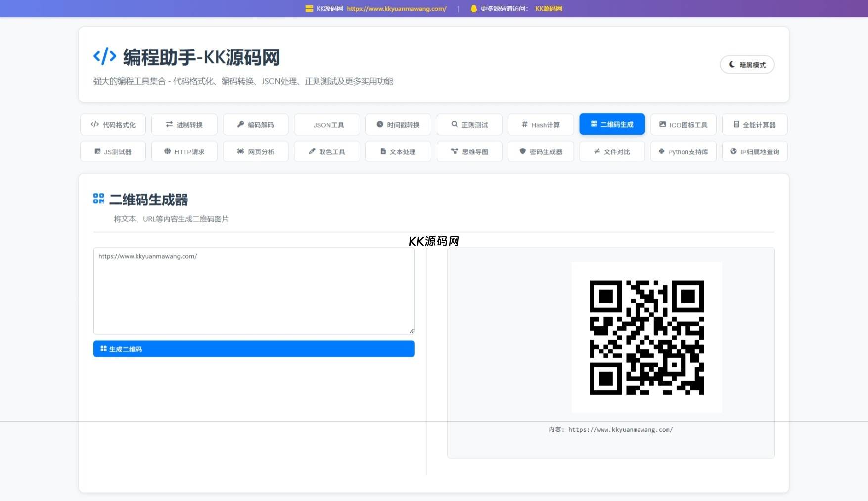Click the not-equal icon on 文件对比
Image resolution: width=868 pixels, height=501 pixels.
pyautogui.click(x=597, y=151)
